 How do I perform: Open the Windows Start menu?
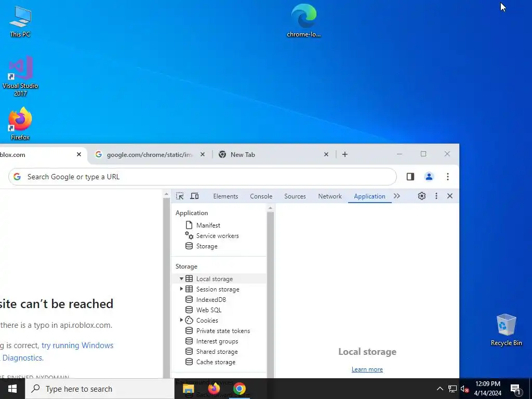(x=12, y=389)
